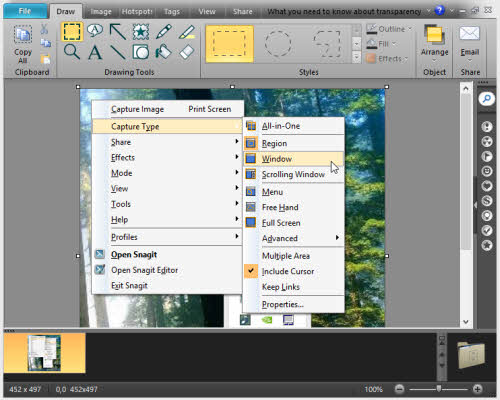Screen dimensions: 500x400
Task: Select the Line tool
Action: (118, 52)
